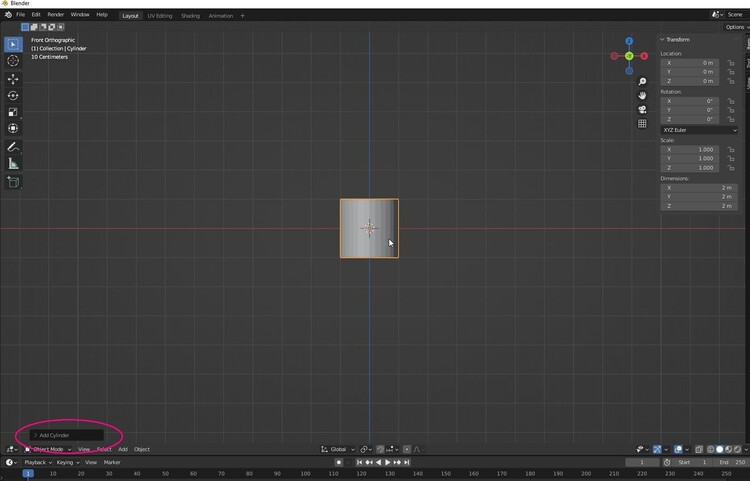Select the Add Cube tool
This screenshot has width=750, height=481.
(13, 182)
